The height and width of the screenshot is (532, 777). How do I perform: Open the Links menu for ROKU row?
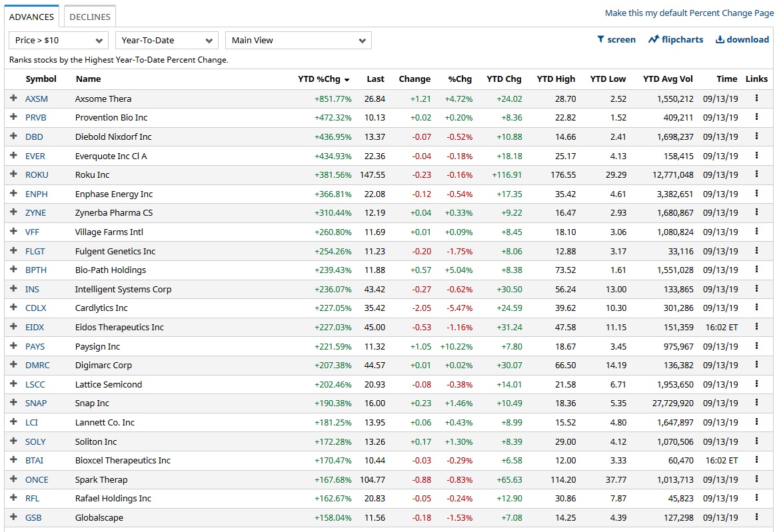(x=756, y=174)
